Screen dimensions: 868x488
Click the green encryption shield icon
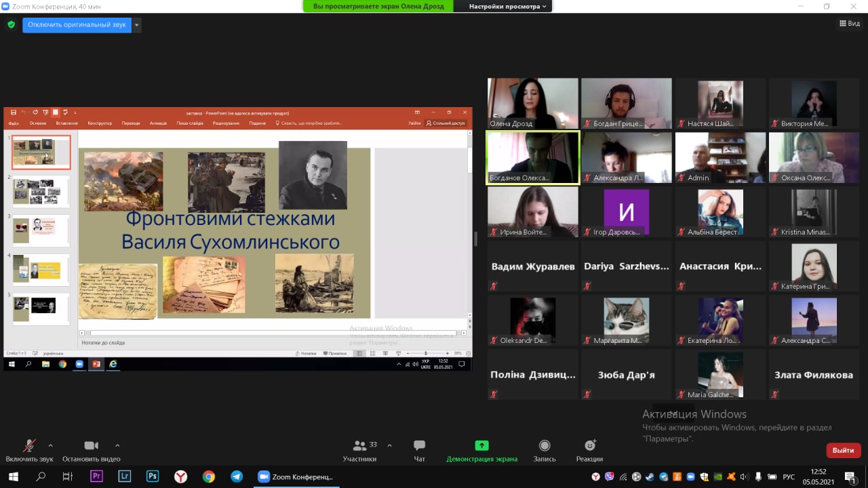coord(11,24)
